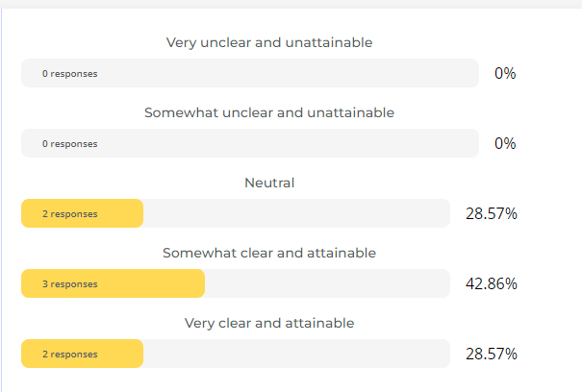Click the "Very clear and attainable" label
The image size is (582, 392).
269,323
